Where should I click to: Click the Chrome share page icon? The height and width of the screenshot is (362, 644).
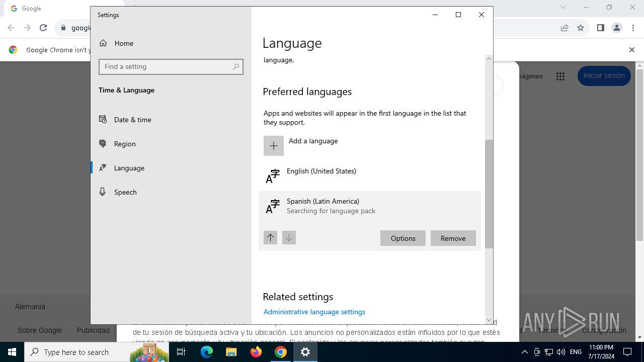point(565,28)
